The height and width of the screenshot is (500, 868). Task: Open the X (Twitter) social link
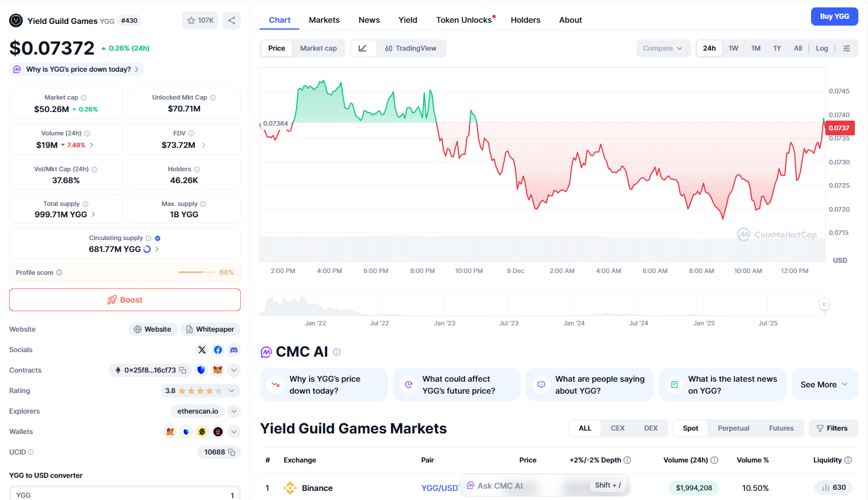click(202, 350)
